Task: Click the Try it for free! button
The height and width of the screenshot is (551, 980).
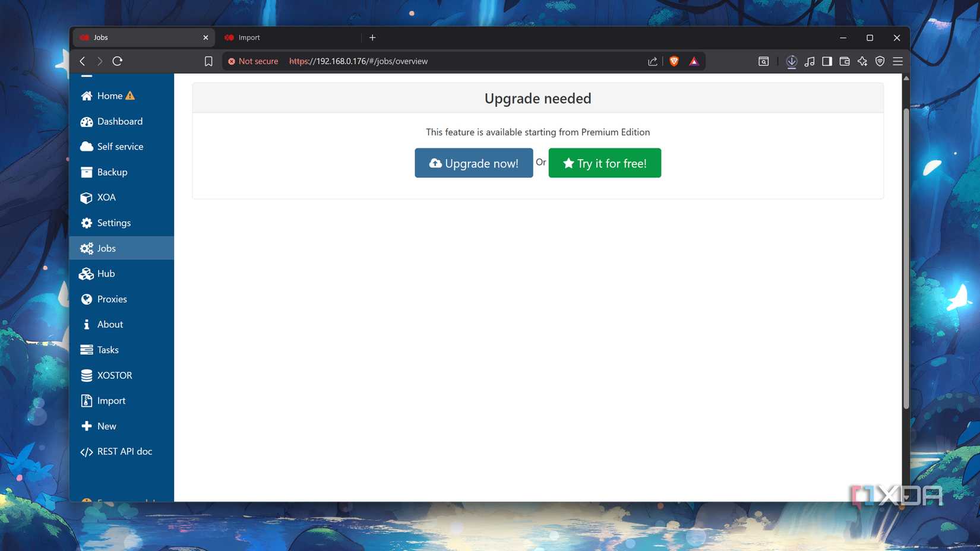Action: [605, 163]
